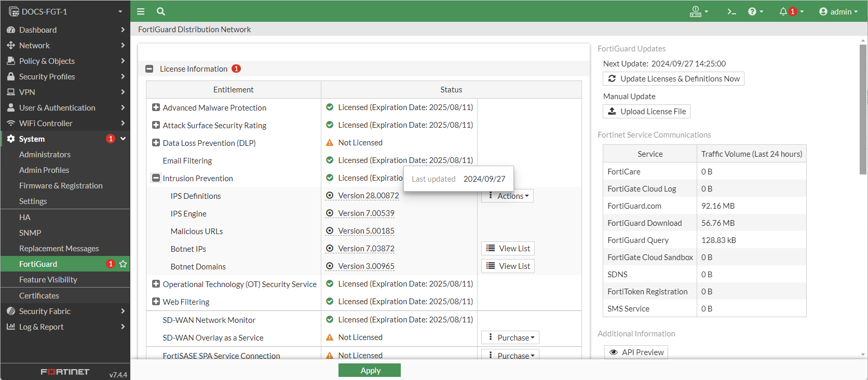Screen dimensions: 868x380
Task: Open the CLI console icon
Action: (731, 11)
